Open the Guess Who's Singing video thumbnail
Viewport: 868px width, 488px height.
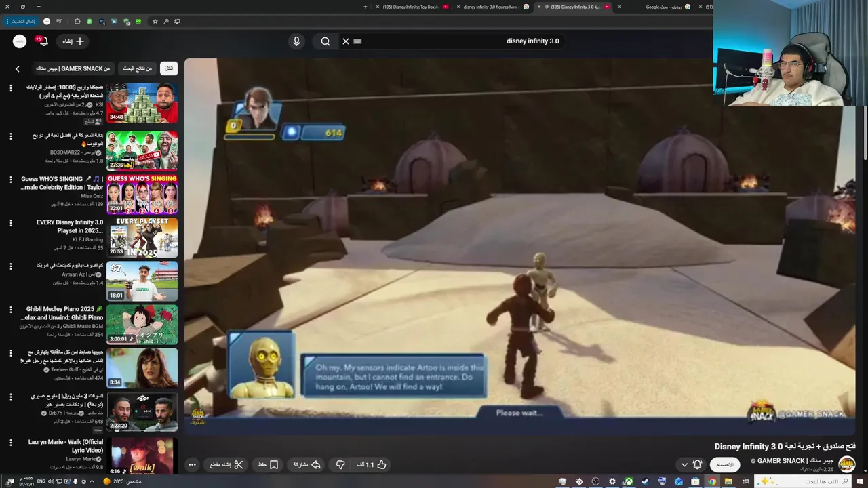(142, 194)
